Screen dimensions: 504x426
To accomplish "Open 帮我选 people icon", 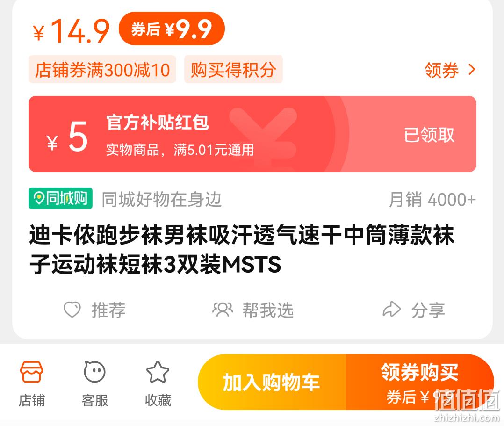I will pyautogui.click(x=223, y=309).
